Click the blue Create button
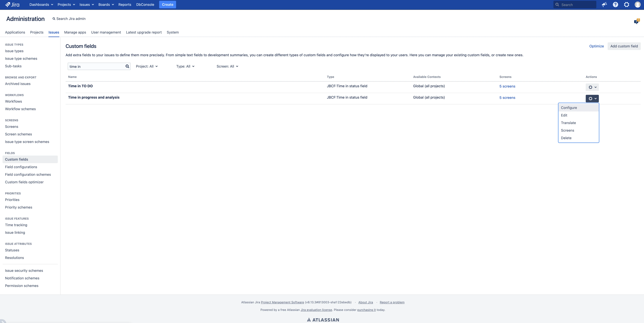Image resolution: width=644 pixels, height=323 pixels. [167, 5]
